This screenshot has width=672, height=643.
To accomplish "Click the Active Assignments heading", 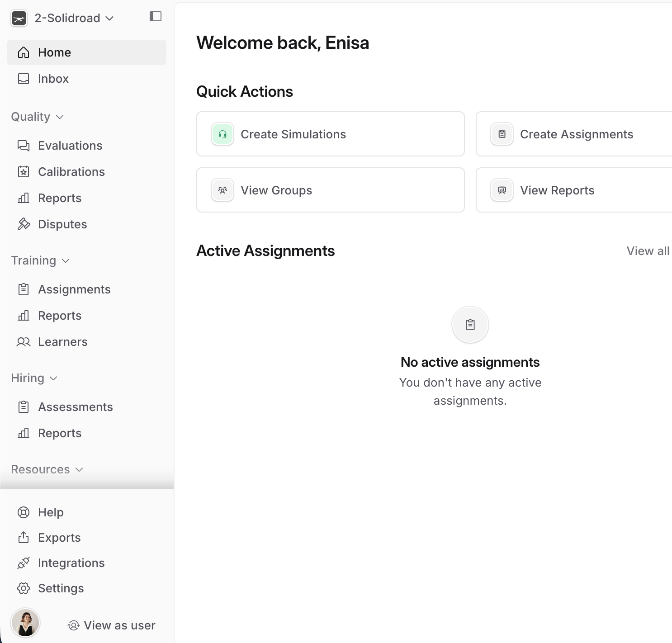I will (x=265, y=251).
